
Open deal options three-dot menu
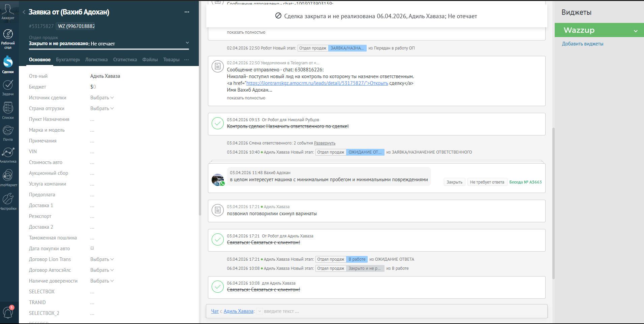(187, 12)
